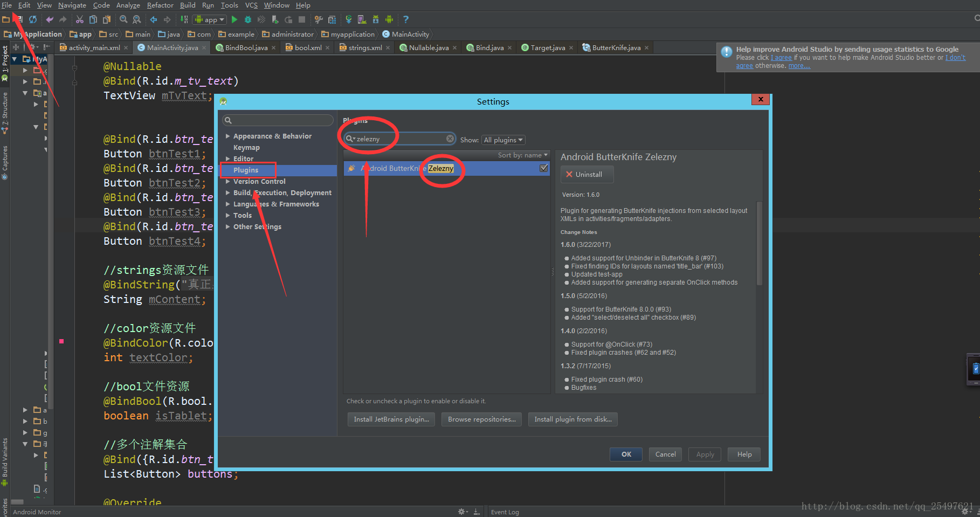The height and width of the screenshot is (517, 980).
Task: Click Cancel in Settings dialog
Action: point(665,454)
